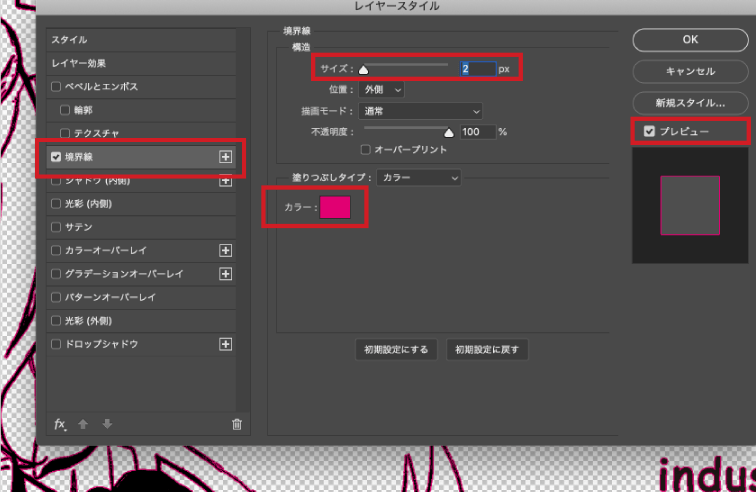Add another カラーオーバーレイ with its plus icon
This screenshot has height=492, width=756.
coord(225,251)
